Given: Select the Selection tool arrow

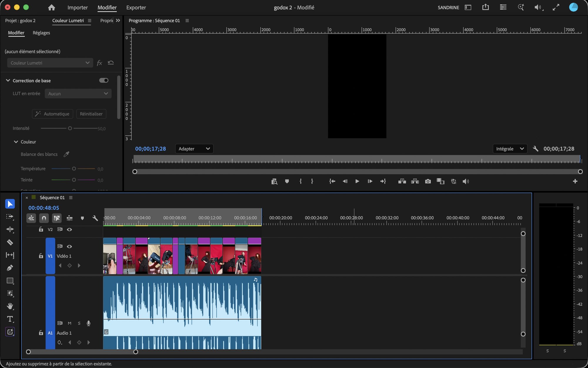Looking at the screenshot, I should pyautogui.click(x=10, y=204).
